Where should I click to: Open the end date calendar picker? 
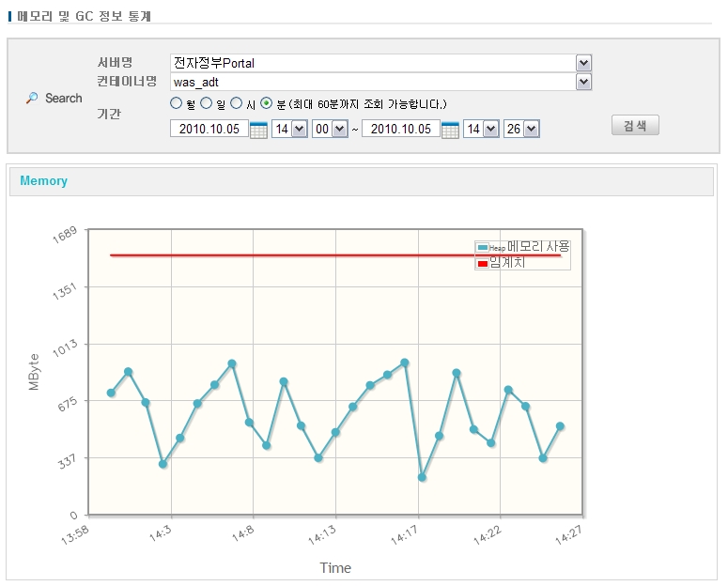(450, 130)
